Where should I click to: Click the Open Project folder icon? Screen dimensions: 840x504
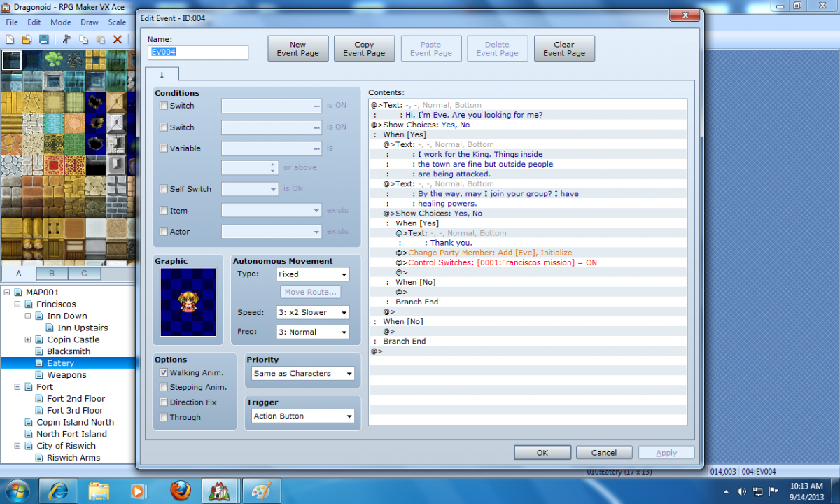coord(27,40)
